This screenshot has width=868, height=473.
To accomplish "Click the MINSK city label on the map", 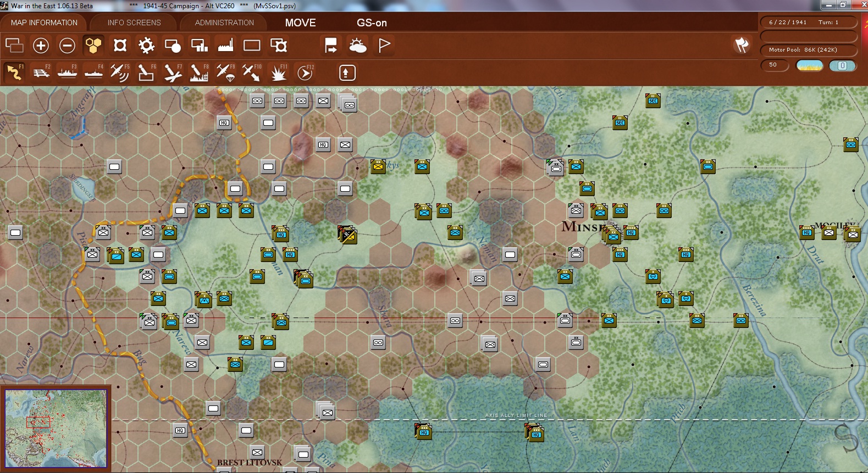I will [x=583, y=226].
